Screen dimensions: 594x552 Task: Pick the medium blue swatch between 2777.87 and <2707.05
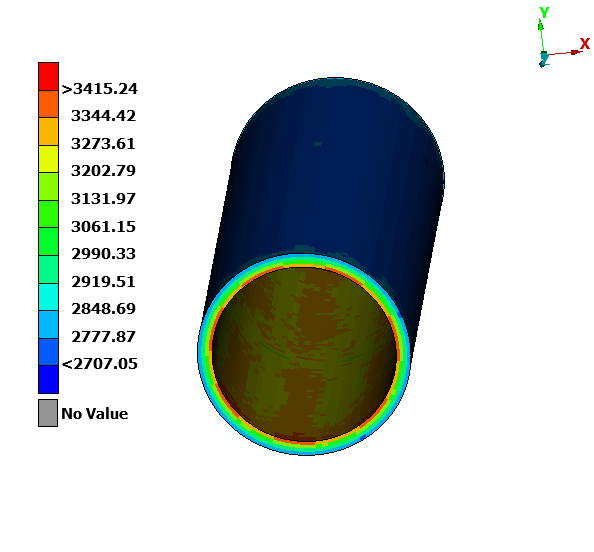pos(48,352)
